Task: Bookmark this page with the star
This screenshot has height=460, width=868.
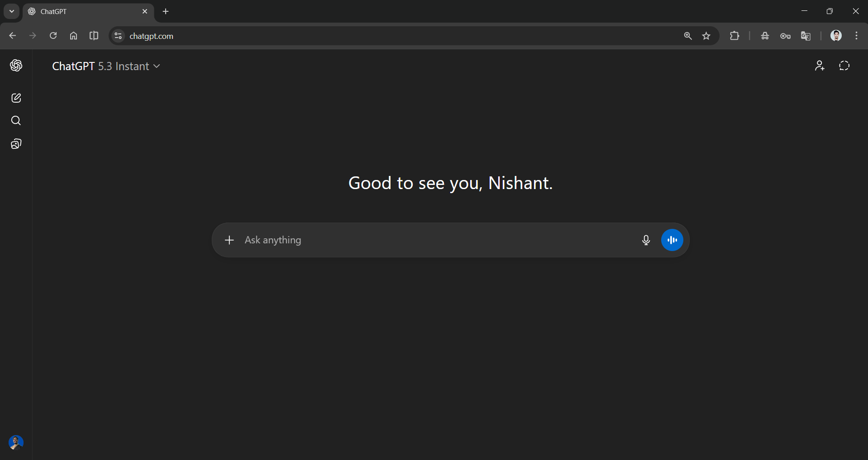Action: pyautogui.click(x=706, y=36)
